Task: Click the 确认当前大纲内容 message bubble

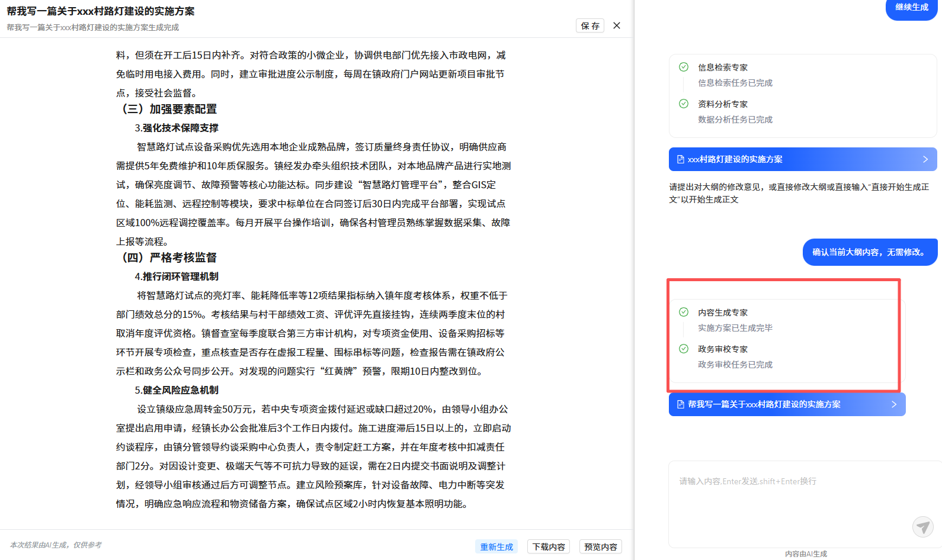Action: [x=870, y=252]
